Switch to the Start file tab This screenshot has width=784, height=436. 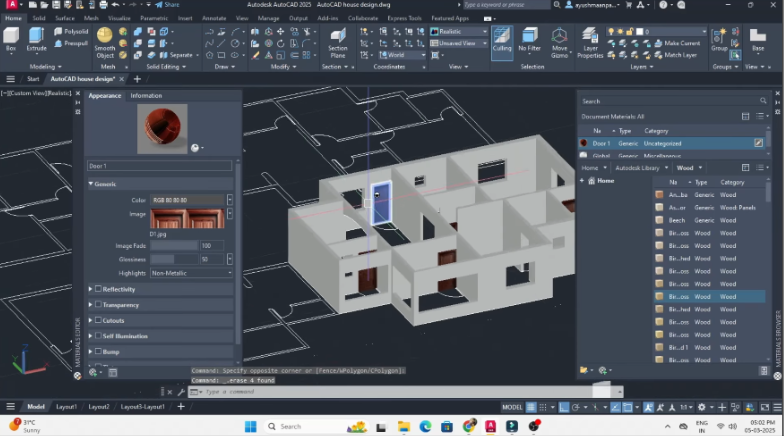33,79
